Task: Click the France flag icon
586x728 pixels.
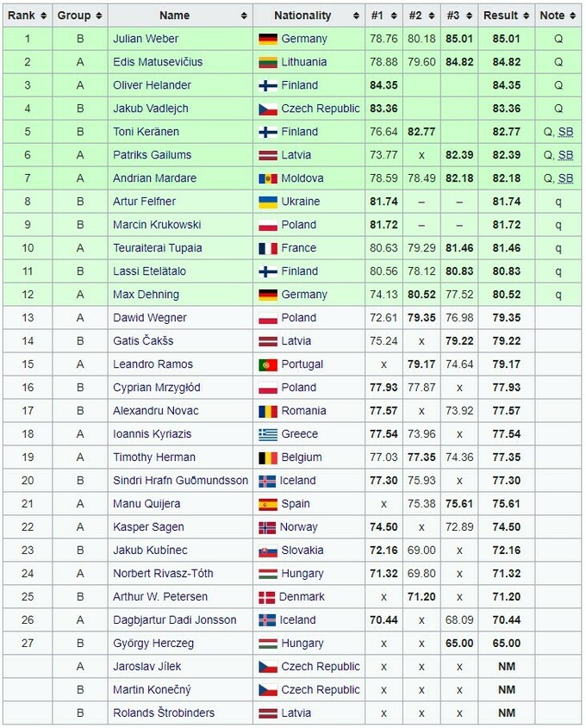Action: click(x=267, y=249)
